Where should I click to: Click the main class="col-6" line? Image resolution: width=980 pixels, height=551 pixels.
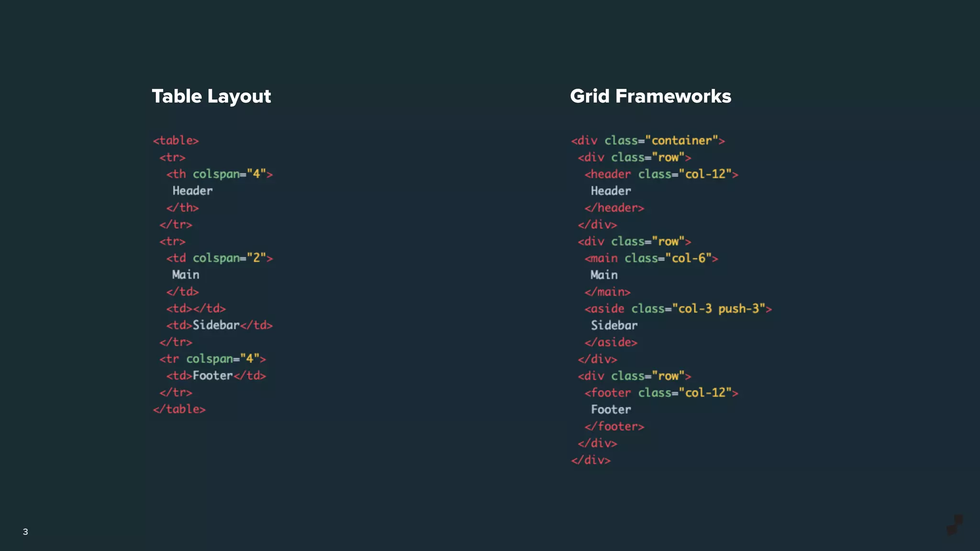point(651,258)
